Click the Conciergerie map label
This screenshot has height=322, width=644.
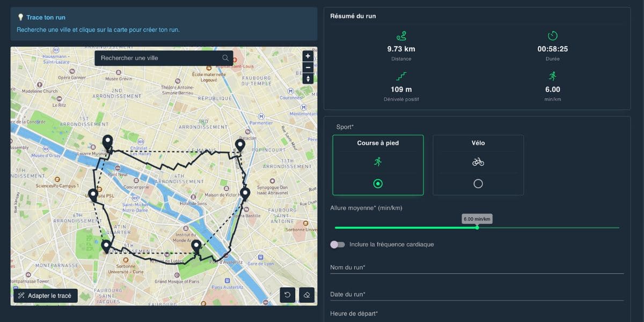click(135, 187)
